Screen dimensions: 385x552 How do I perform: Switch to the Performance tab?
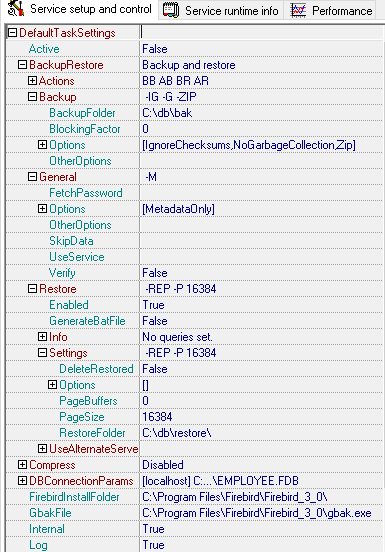click(x=331, y=10)
